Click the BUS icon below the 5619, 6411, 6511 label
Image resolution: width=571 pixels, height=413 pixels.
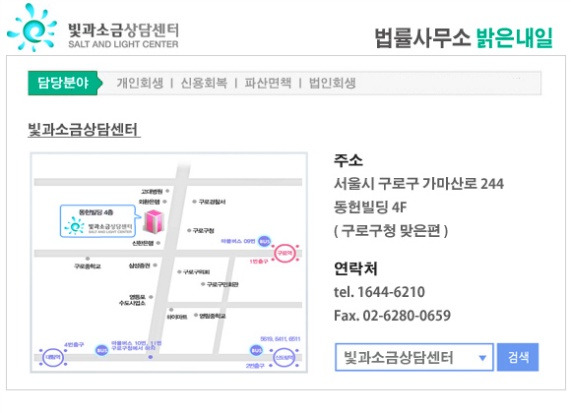pyautogui.click(x=256, y=350)
